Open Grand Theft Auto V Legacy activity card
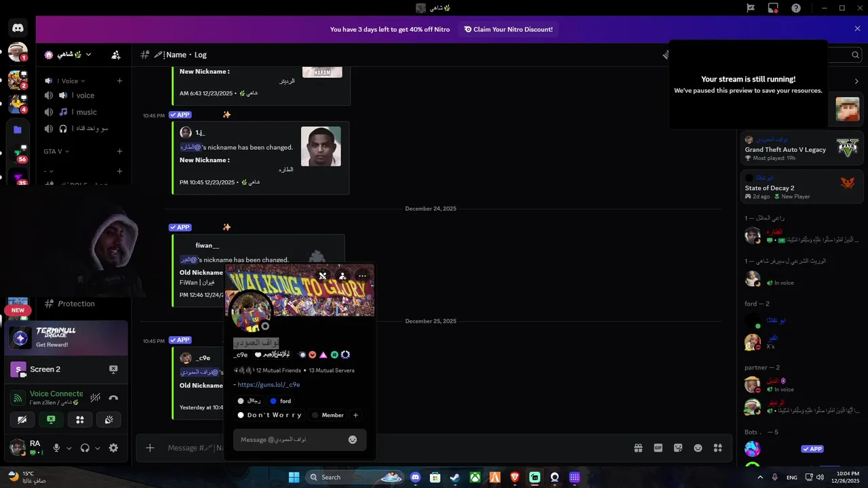Viewport: 868px width, 488px height. point(802,148)
